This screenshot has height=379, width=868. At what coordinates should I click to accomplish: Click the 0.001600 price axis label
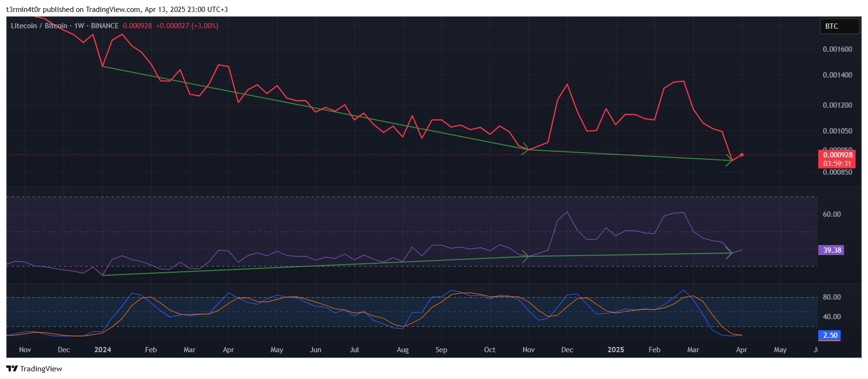point(837,49)
